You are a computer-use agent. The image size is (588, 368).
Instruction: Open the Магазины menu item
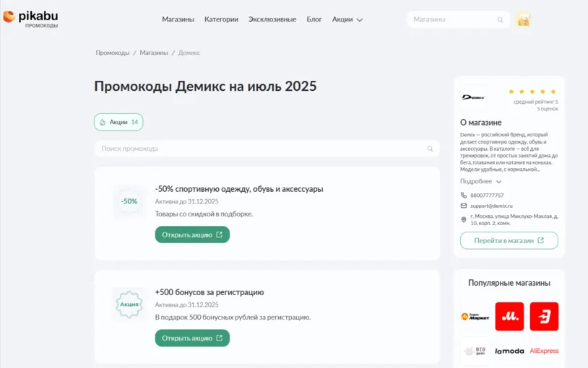point(178,19)
